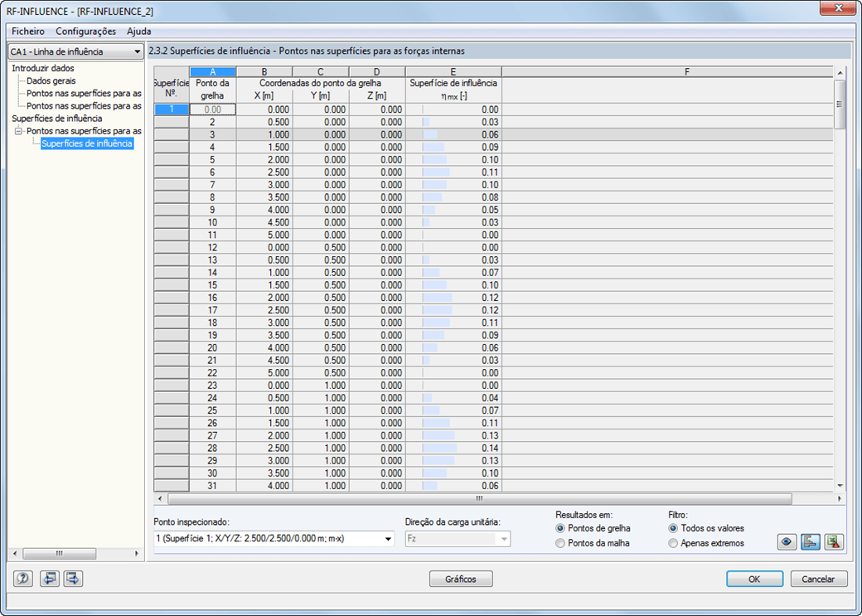Click column header D

377,71
